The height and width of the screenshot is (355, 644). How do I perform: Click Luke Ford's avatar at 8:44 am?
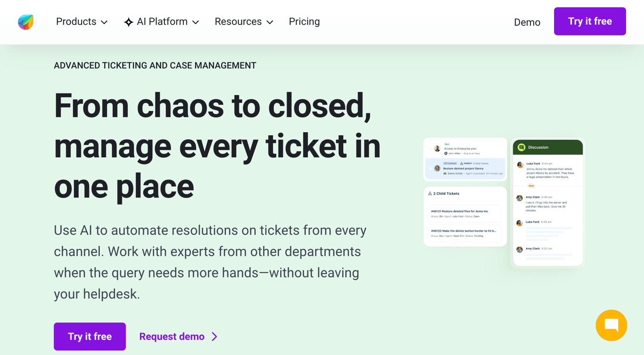click(520, 165)
